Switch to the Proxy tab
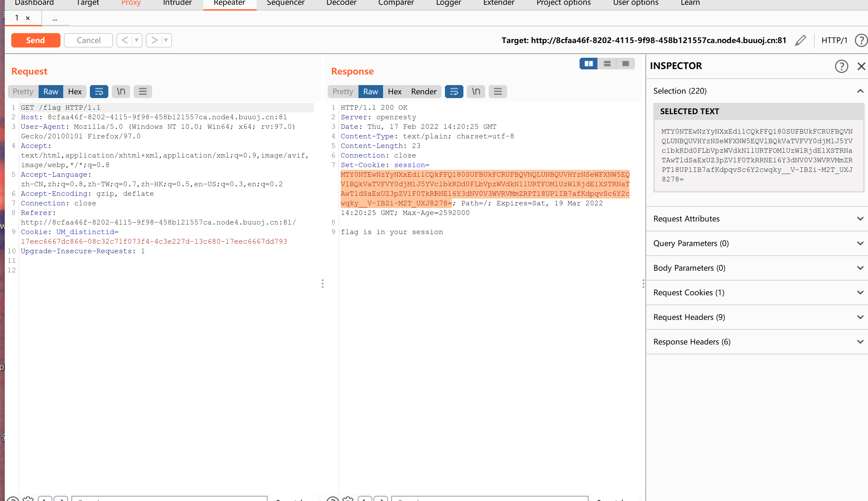Screen dimensions: 868x501 (x=131, y=3)
